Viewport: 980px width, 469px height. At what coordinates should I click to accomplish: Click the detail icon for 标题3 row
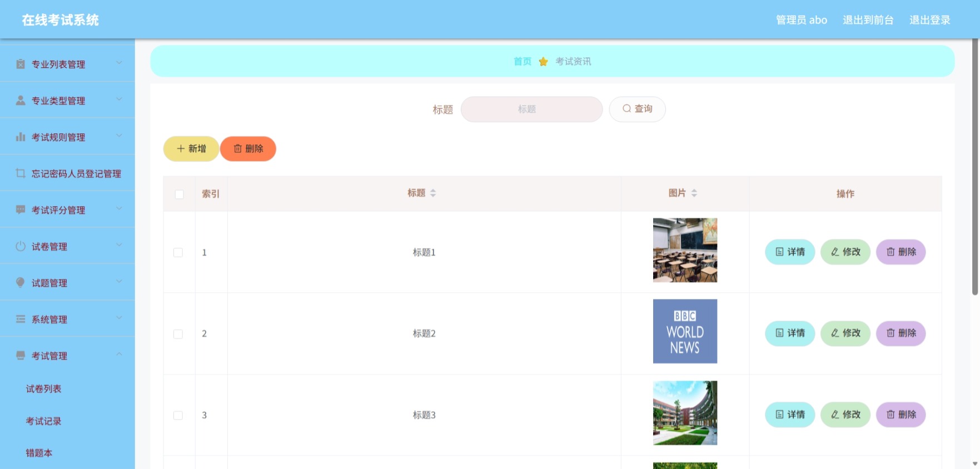pyautogui.click(x=779, y=415)
